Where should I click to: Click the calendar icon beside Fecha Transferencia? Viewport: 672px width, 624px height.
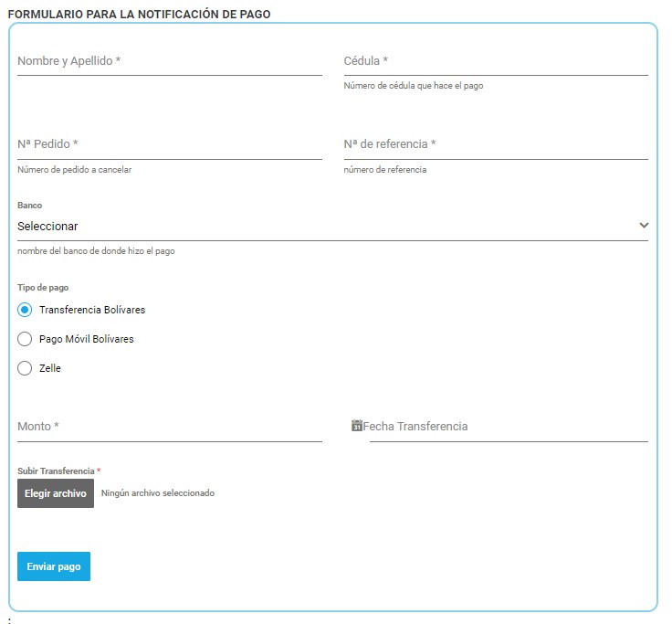tap(357, 426)
